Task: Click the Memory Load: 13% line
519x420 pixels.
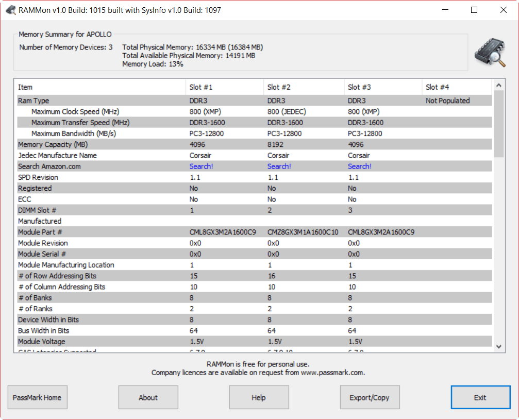Action: pos(153,64)
